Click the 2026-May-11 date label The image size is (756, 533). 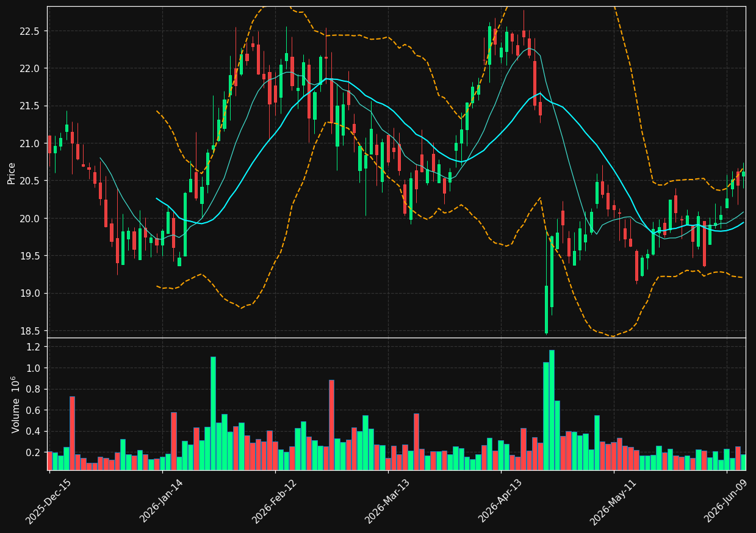click(x=613, y=501)
